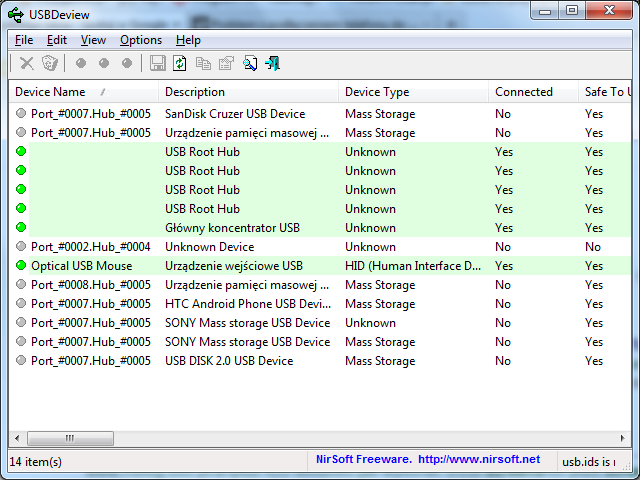Open the Help menu
This screenshot has height=480, width=640.
tap(188, 40)
